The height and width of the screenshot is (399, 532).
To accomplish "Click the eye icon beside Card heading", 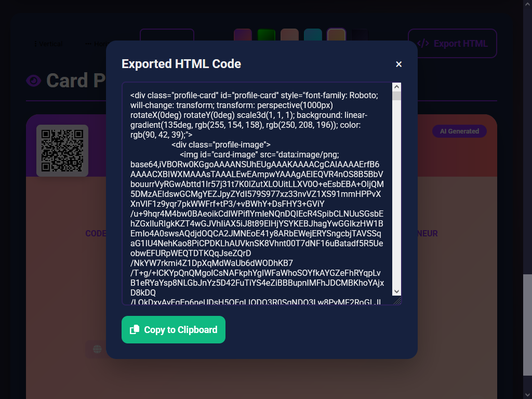I will (x=34, y=81).
